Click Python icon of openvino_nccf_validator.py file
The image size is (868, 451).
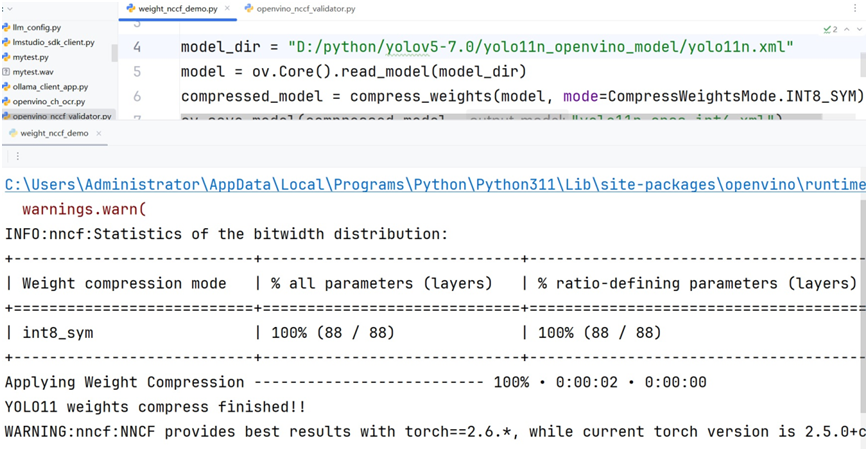pyautogui.click(x=6, y=116)
